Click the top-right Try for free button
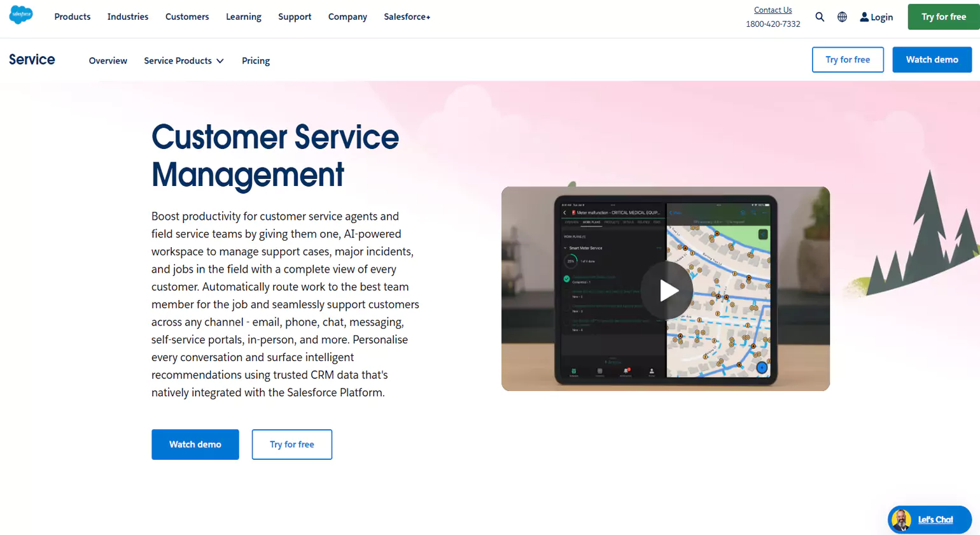The width and height of the screenshot is (980, 535). point(944,17)
